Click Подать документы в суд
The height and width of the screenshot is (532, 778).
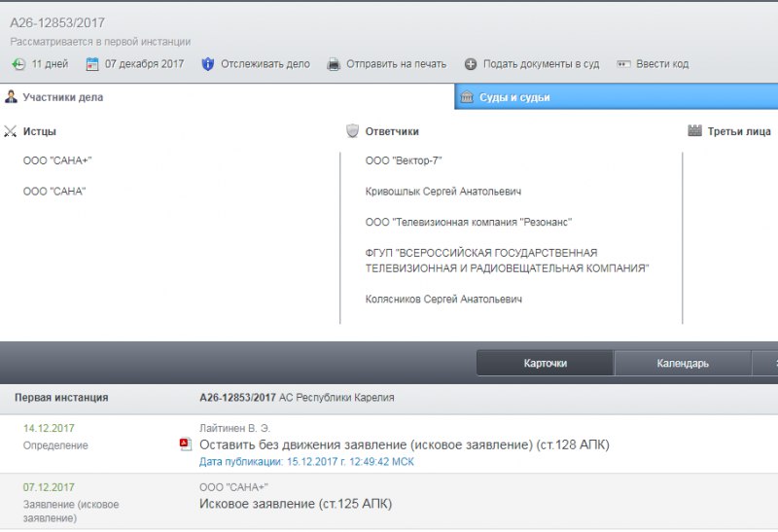pyautogui.click(x=542, y=64)
